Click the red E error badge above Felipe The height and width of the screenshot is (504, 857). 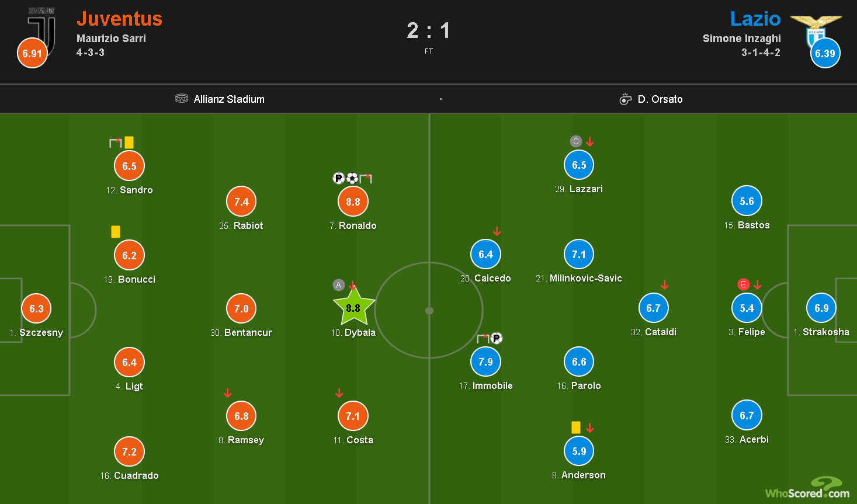744,284
